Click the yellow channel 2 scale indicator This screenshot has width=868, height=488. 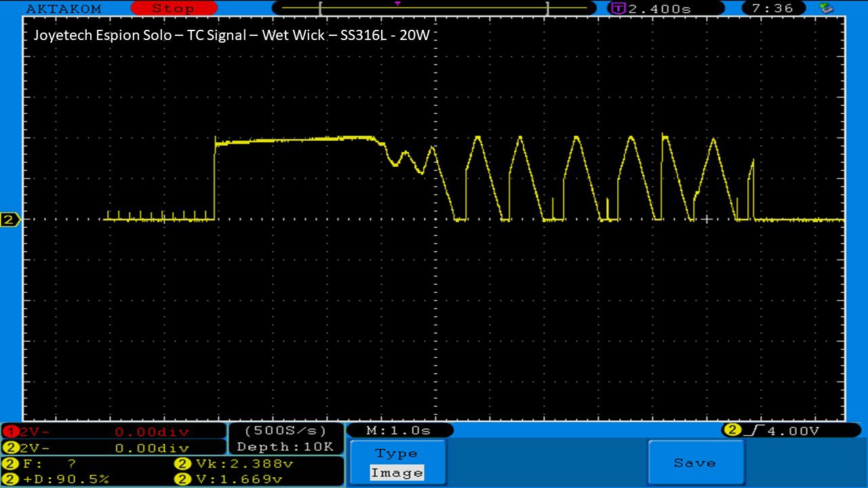(10, 447)
